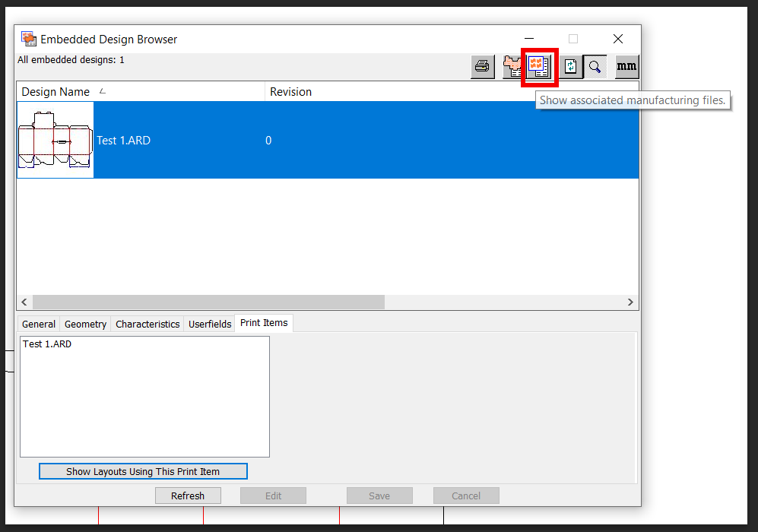Click the Test 1.ARD design thumbnail
Viewport: 758px width, 532px height.
tap(55, 140)
